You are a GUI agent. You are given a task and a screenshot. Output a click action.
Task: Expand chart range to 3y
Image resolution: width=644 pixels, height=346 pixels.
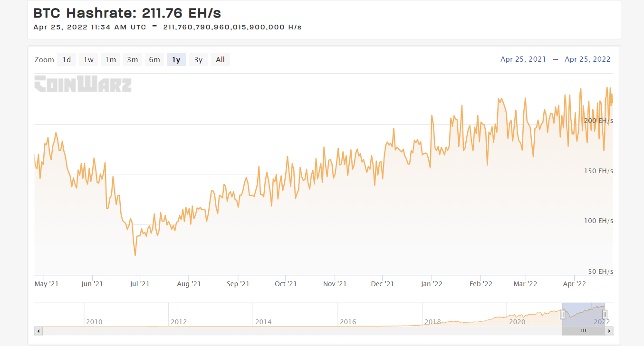coord(198,59)
